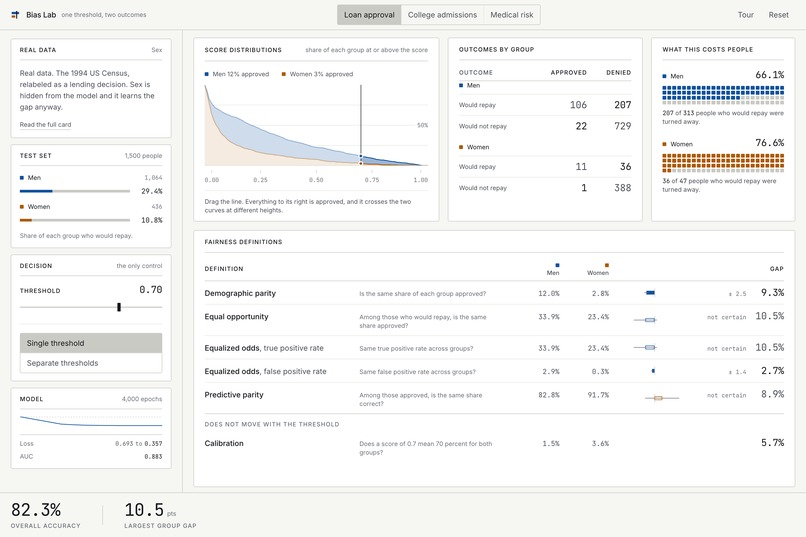Click the orange Women legend square in Score Distributions
Screen dimensions: 806x537
tap(284, 74)
